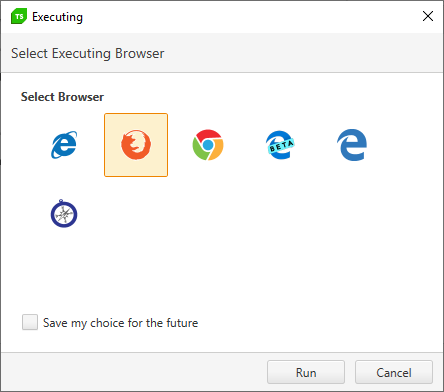Image resolution: width=444 pixels, height=392 pixels.
Task: Choose the legacy Microsoft Edge icon
Action: tap(352, 145)
